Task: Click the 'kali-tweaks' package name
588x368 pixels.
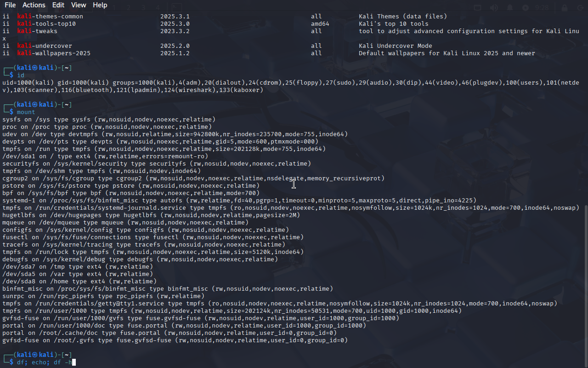Action: click(x=37, y=31)
